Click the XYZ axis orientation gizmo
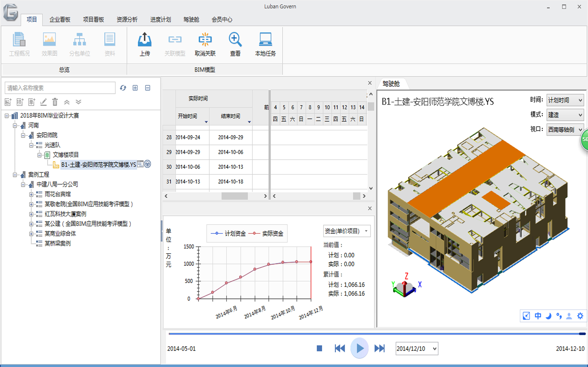The image size is (588, 367). pos(406,285)
